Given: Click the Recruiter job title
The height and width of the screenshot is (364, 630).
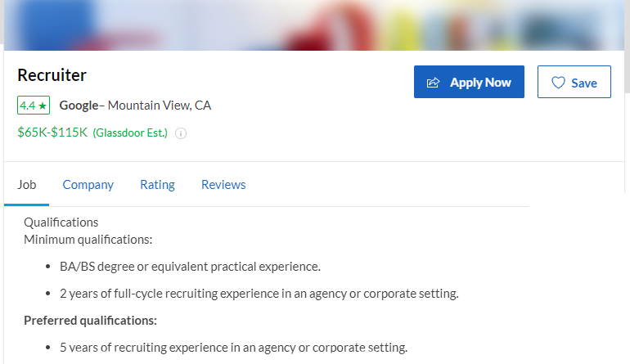Looking at the screenshot, I should (52, 75).
